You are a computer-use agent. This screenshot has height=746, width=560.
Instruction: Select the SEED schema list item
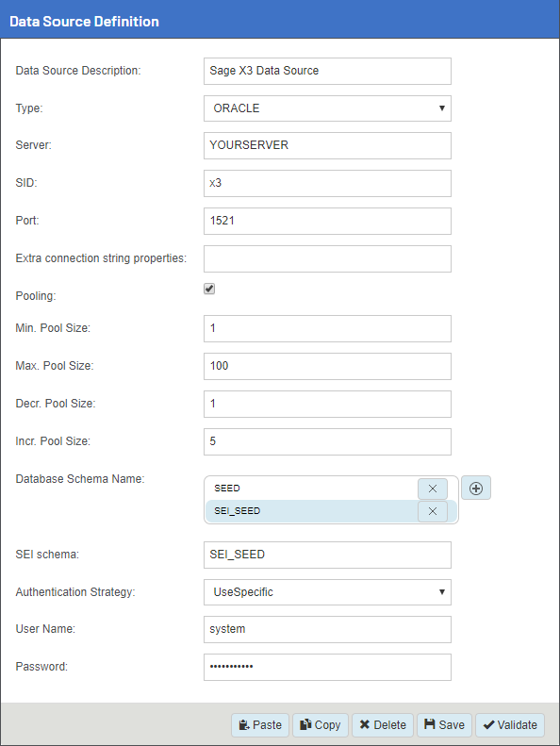[x=312, y=489]
